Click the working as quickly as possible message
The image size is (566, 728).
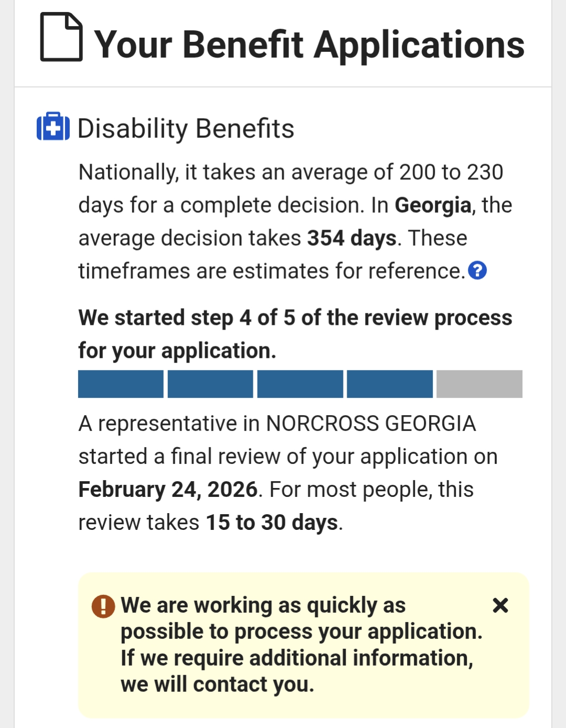click(x=301, y=645)
